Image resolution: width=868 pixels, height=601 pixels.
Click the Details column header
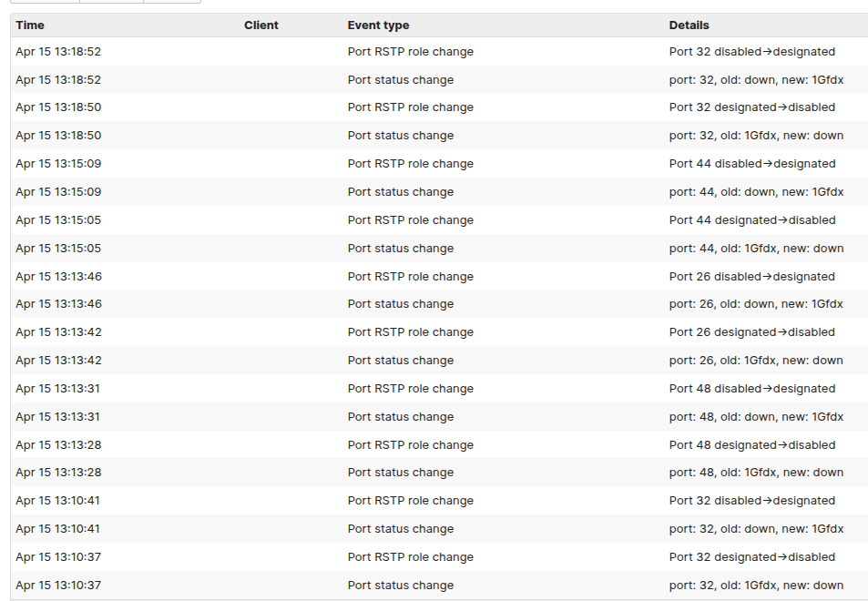pos(689,25)
